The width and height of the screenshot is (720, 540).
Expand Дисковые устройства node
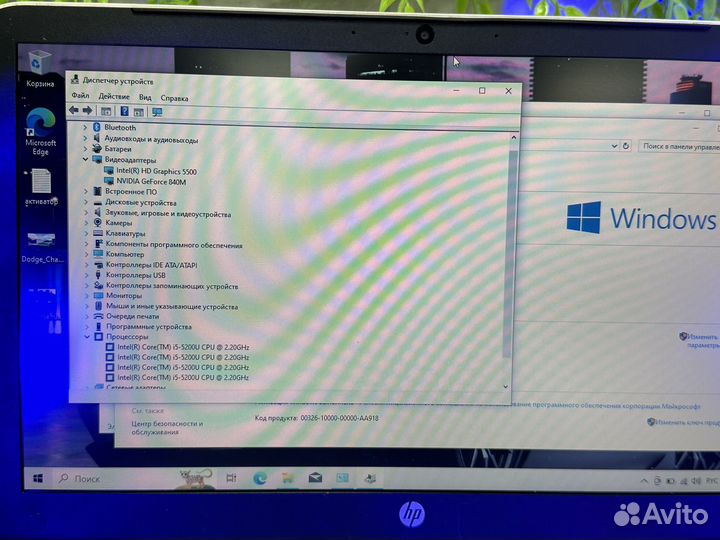[86, 202]
